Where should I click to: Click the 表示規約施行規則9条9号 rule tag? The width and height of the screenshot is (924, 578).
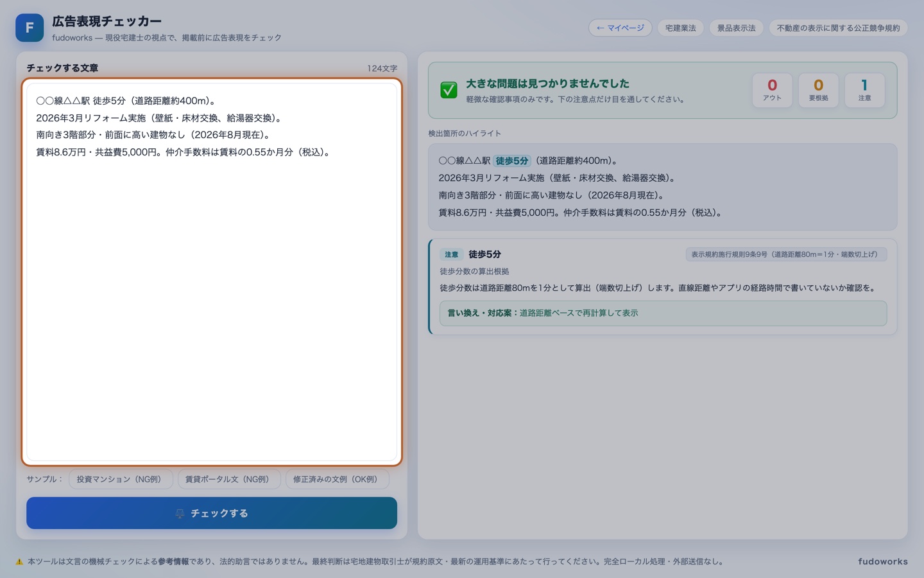(786, 254)
